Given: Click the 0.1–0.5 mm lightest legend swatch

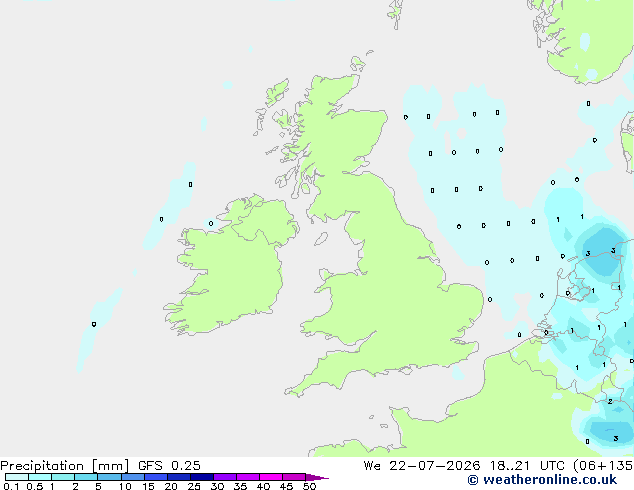Looking at the screenshot, I should [17, 477].
